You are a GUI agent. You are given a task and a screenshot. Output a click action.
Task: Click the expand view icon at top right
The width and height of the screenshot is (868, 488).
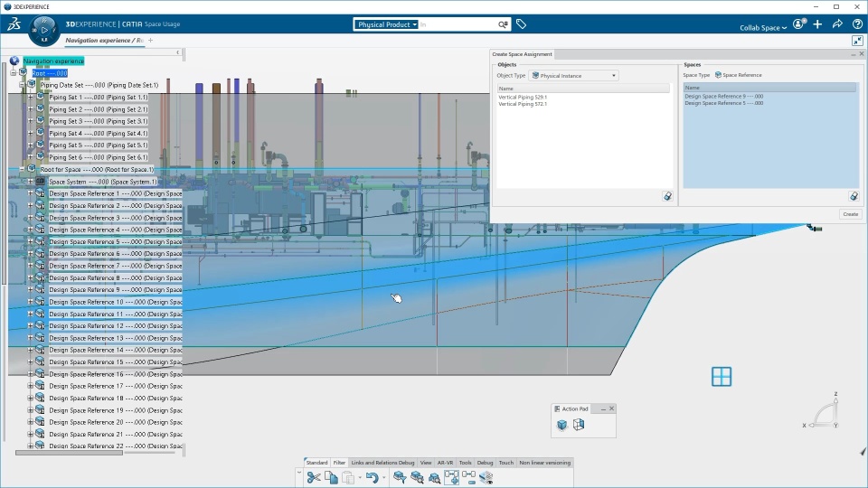coord(857,41)
